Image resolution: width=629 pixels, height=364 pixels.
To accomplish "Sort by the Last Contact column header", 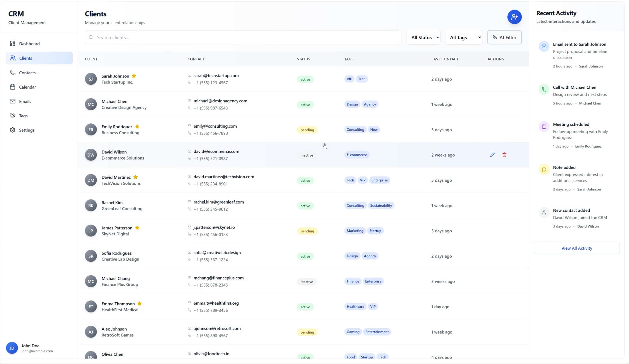I will [x=444, y=59].
